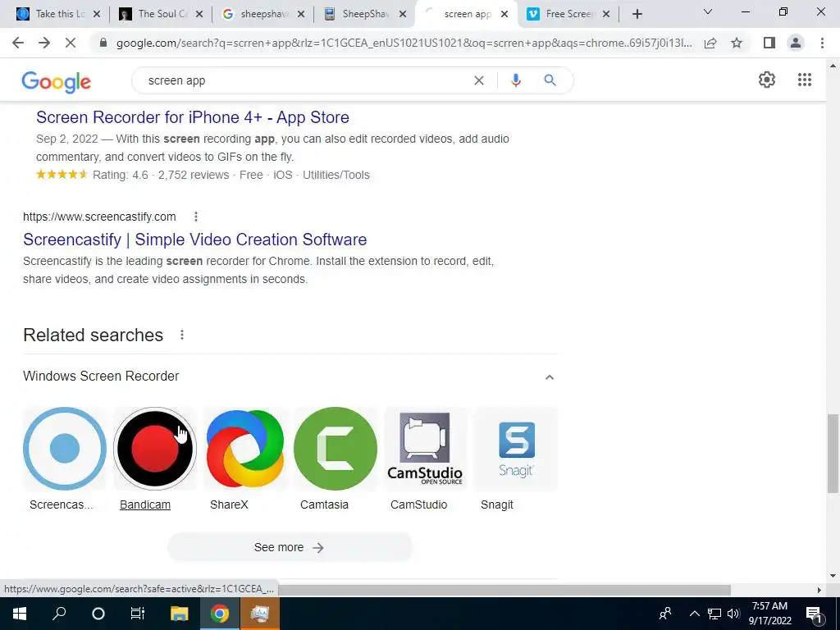This screenshot has width=840, height=630.
Task: Open Chrome side panel
Action: (769, 43)
